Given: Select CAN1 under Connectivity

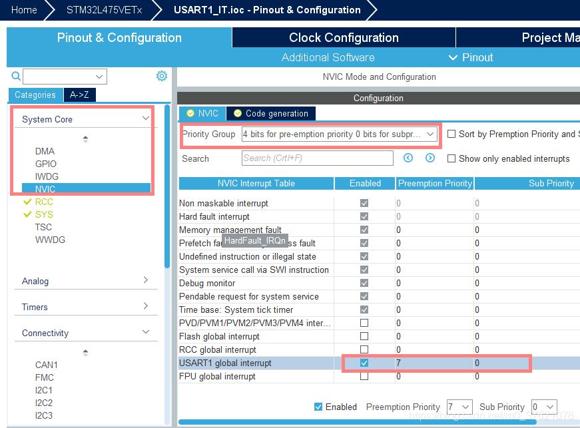Looking at the screenshot, I should click(47, 365).
